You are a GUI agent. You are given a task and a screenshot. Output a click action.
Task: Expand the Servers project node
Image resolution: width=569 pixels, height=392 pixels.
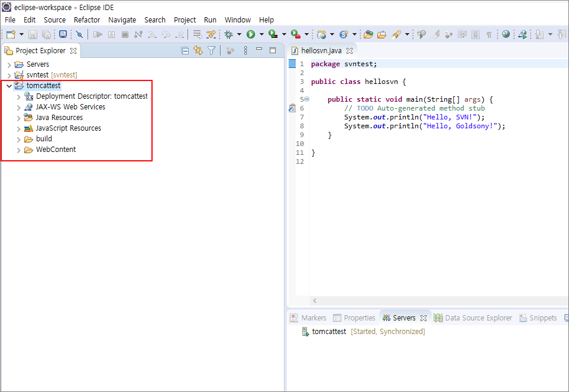[x=9, y=65]
